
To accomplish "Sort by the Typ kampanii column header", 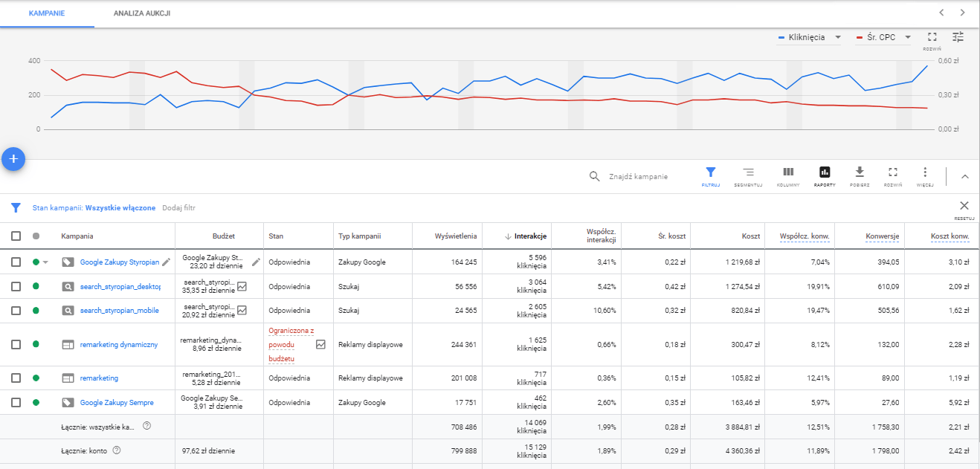I will [x=359, y=236].
